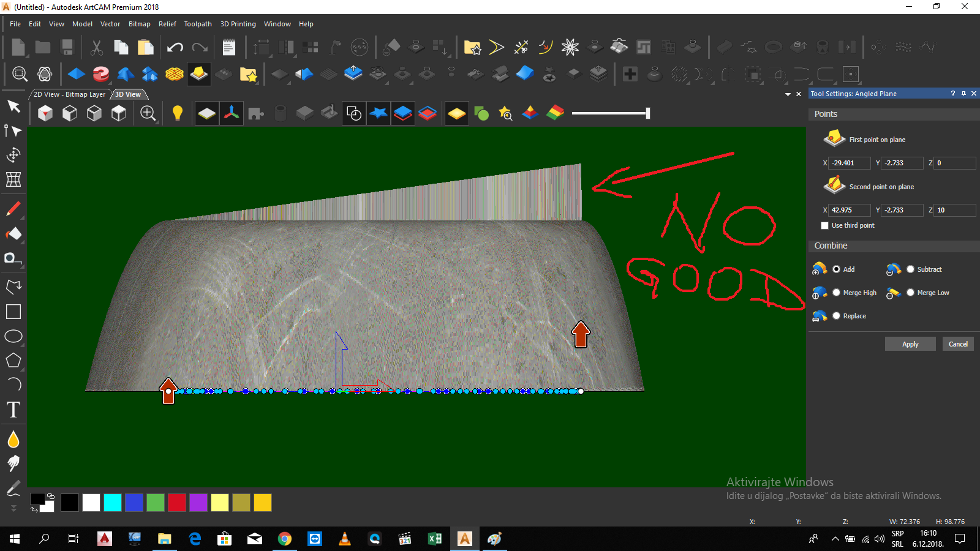Collapse the Tool Settings panel with its chevron
980x551 pixels.
[x=789, y=94]
